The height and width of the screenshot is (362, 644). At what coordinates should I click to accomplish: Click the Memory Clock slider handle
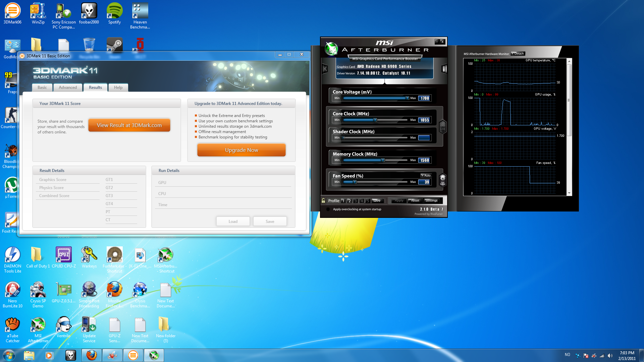point(383,160)
